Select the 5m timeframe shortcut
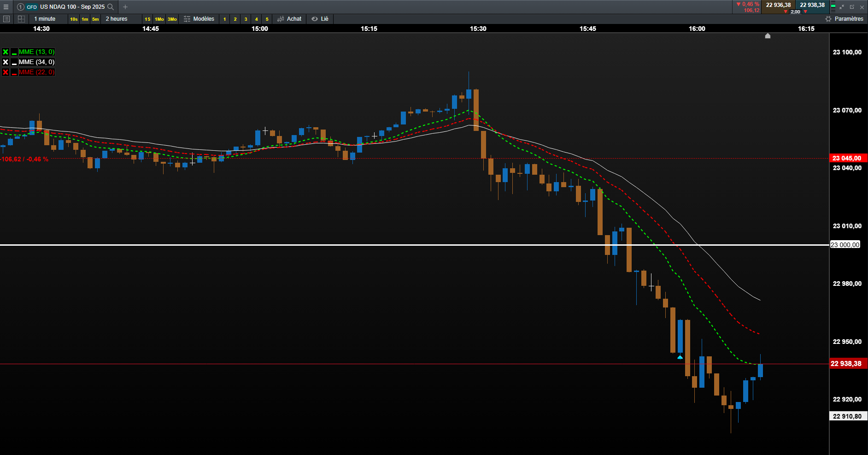Viewport: 868px width, 455px height. [x=95, y=19]
